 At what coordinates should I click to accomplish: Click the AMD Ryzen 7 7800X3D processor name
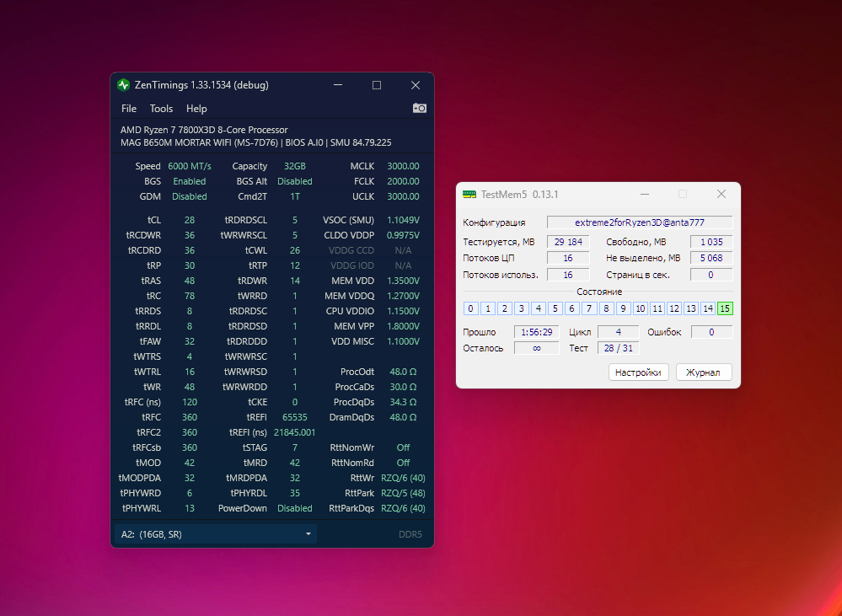click(x=204, y=130)
